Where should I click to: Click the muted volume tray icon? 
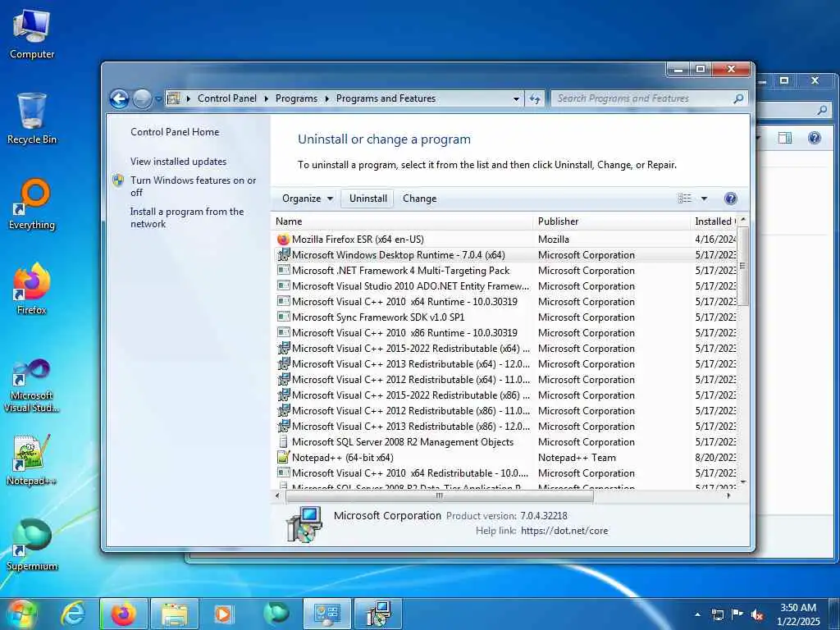(x=757, y=615)
